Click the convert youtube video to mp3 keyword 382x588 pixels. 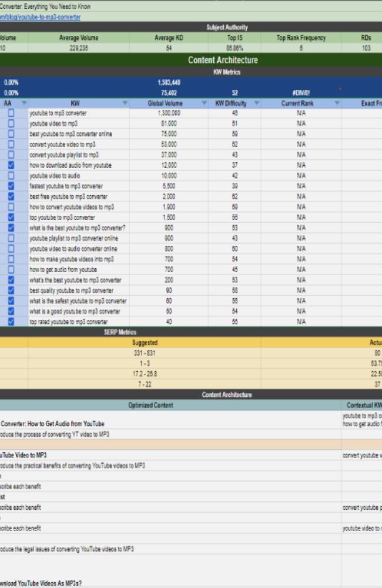click(62, 145)
